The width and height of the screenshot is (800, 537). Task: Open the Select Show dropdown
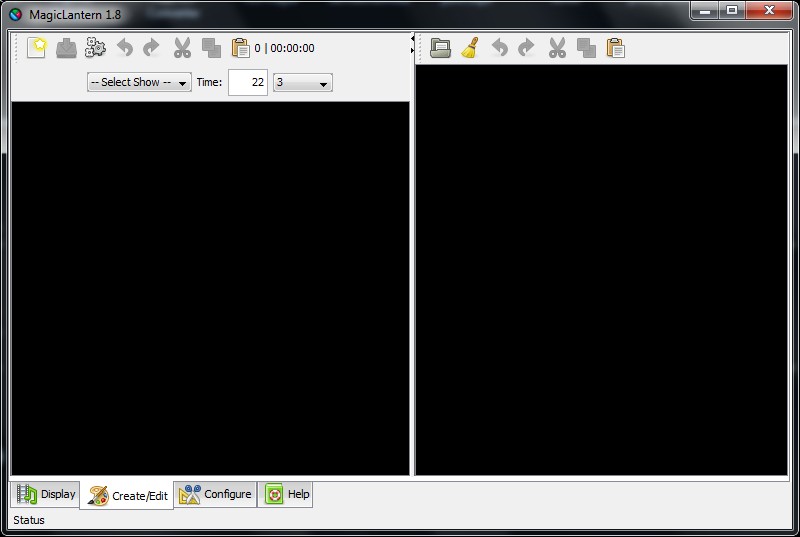point(139,82)
